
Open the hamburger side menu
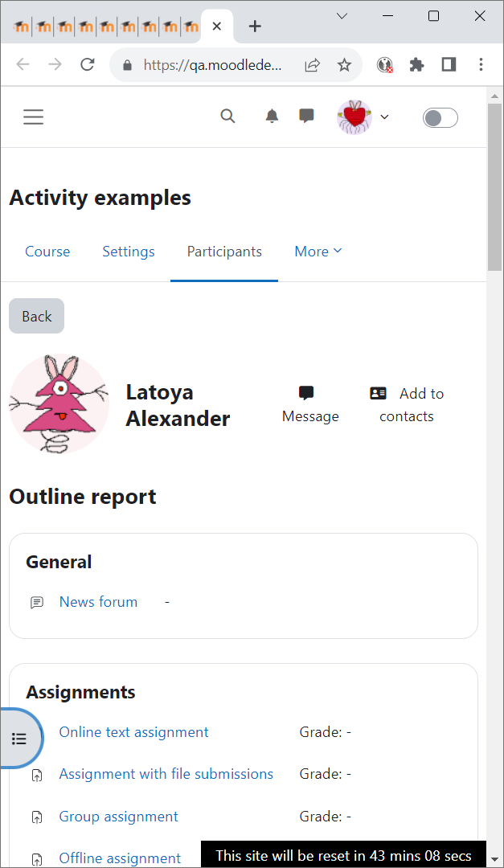[x=33, y=117]
